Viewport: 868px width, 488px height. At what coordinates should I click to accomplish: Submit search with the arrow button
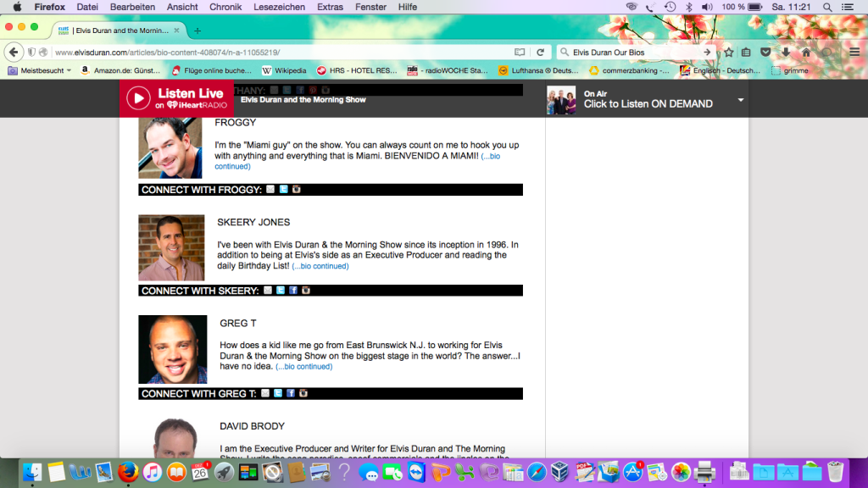click(x=707, y=52)
